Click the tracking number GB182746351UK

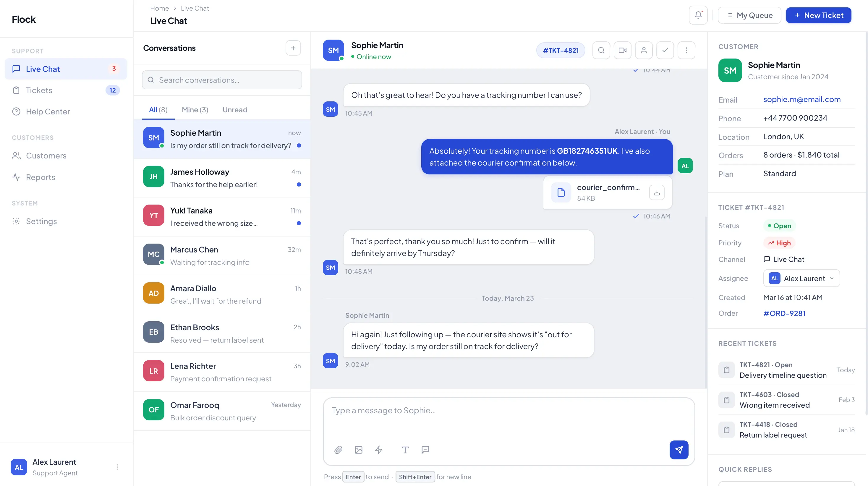click(x=587, y=151)
